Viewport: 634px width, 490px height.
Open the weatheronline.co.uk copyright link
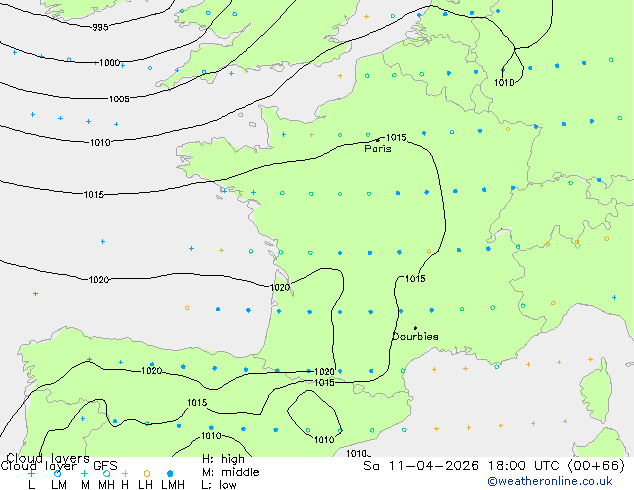[550, 481]
